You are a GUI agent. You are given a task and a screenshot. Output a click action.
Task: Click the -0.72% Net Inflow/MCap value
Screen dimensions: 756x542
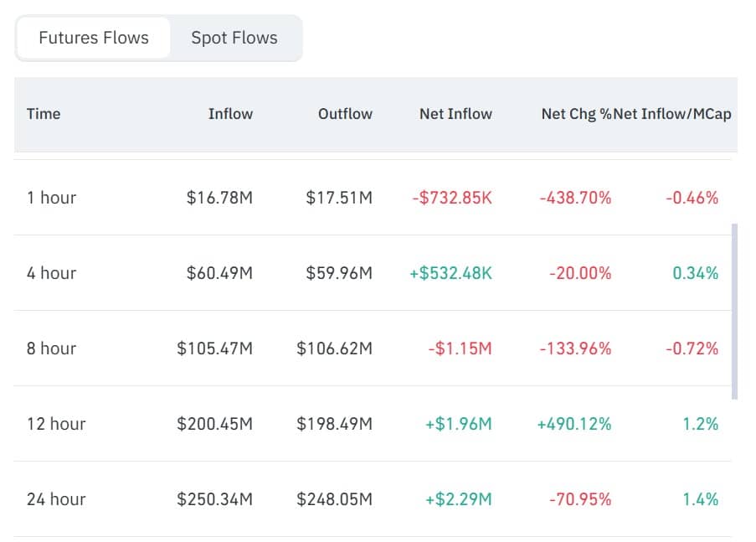coord(693,348)
